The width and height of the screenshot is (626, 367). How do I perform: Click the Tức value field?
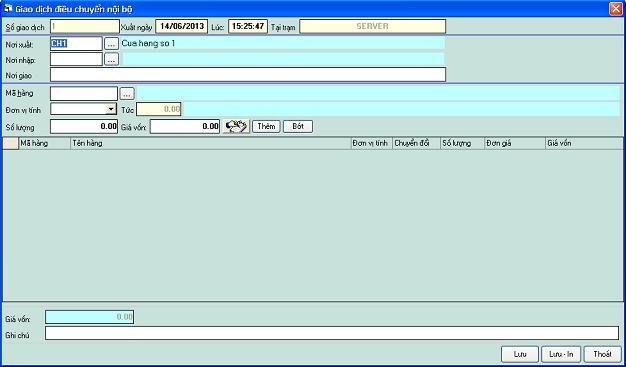(x=158, y=109)
